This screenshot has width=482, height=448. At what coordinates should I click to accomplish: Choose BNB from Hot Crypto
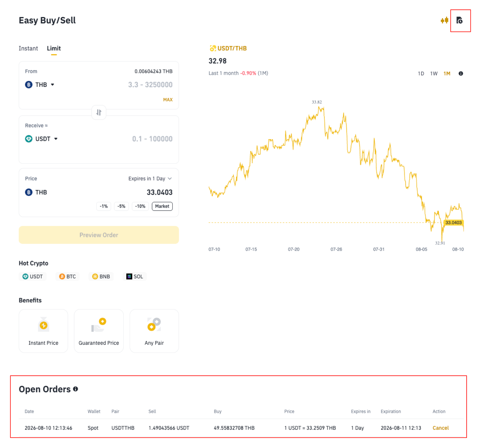pos(101,277)
